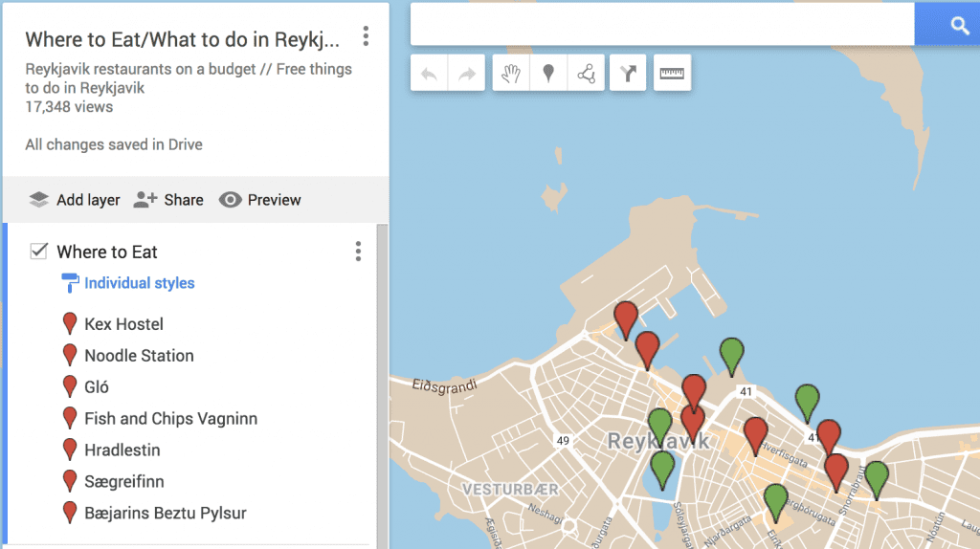Click the red pin icon beside Hradlestin

(x=70, y=449)
